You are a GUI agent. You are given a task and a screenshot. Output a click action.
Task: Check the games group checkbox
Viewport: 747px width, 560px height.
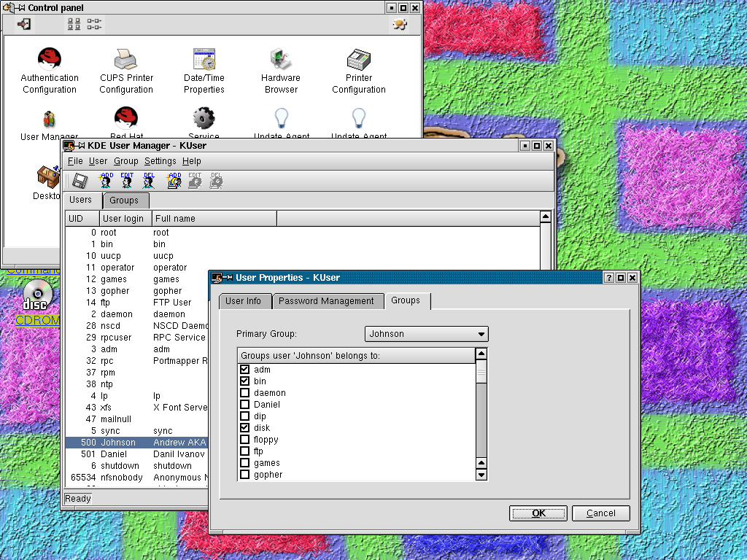[x=245, y=463]
